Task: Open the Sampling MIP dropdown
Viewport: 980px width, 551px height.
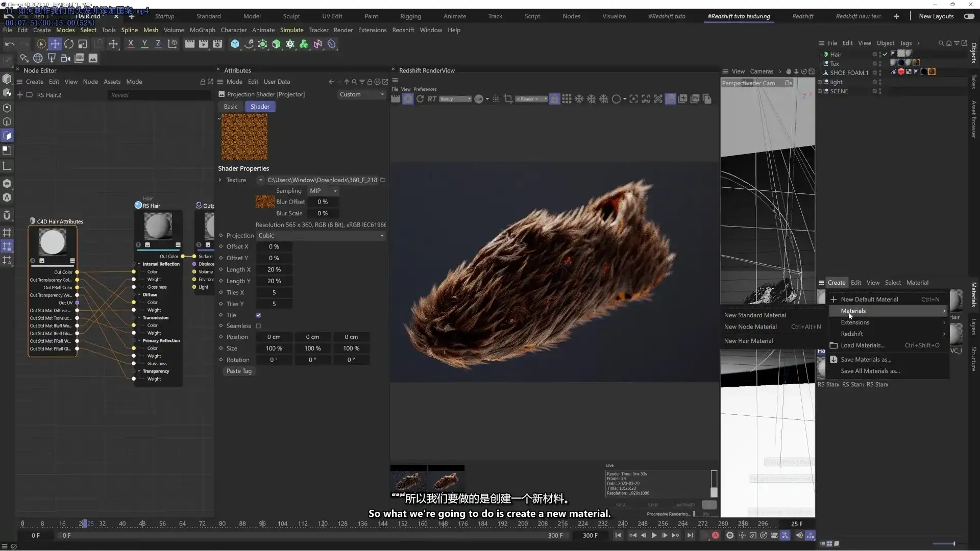Action: 323,191
